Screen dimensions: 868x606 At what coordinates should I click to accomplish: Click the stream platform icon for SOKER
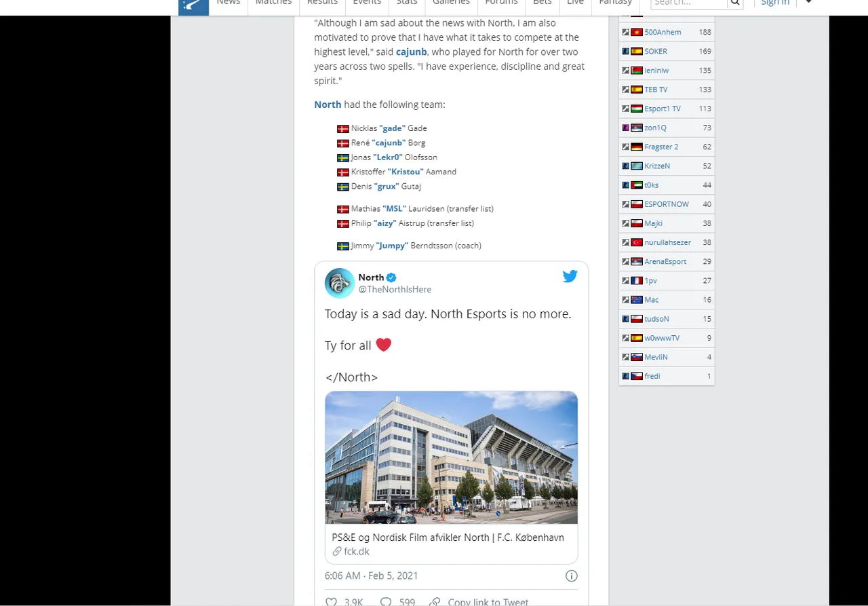(625, 51)
